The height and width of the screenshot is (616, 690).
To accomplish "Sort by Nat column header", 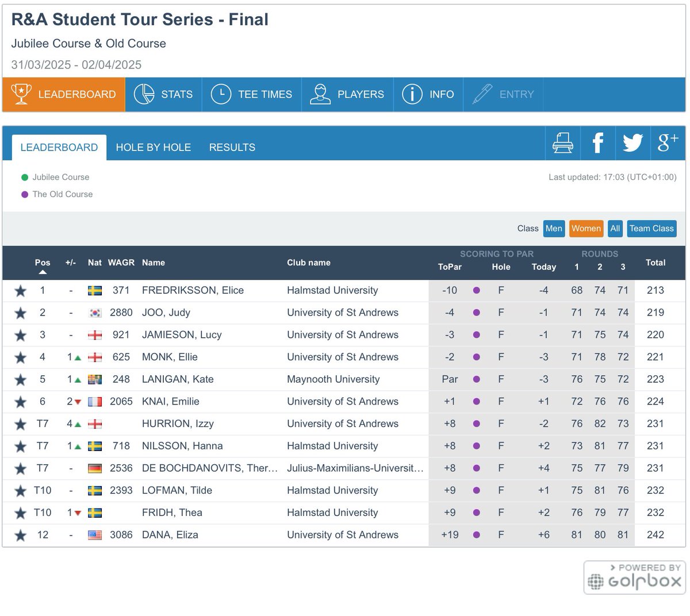I will point(95,263).
